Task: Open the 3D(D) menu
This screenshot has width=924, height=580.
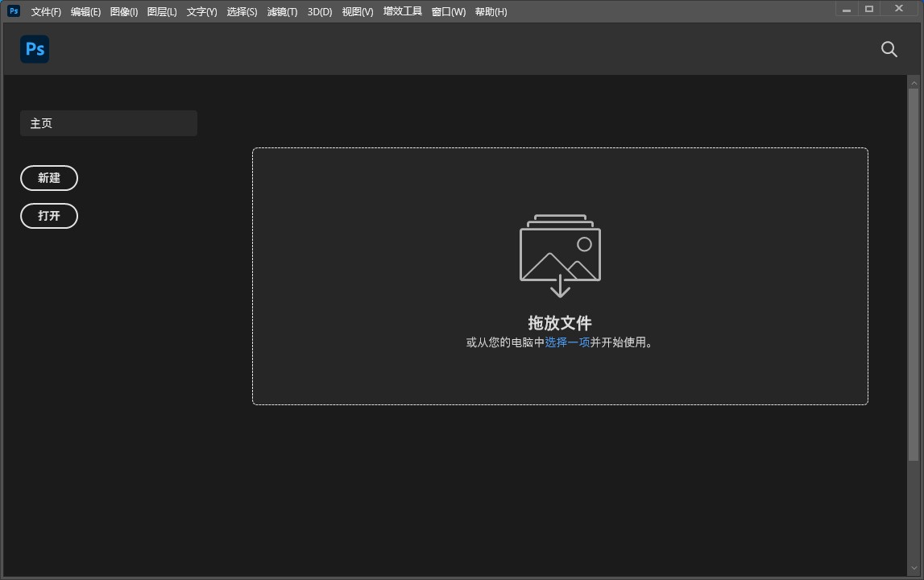Action: (320, 12)
